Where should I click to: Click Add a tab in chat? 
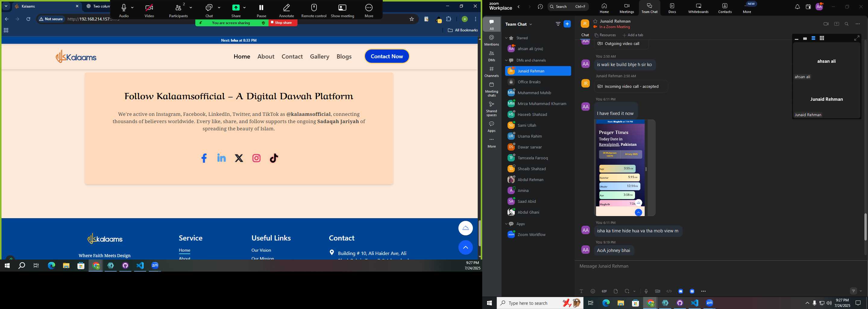(633, 35)
